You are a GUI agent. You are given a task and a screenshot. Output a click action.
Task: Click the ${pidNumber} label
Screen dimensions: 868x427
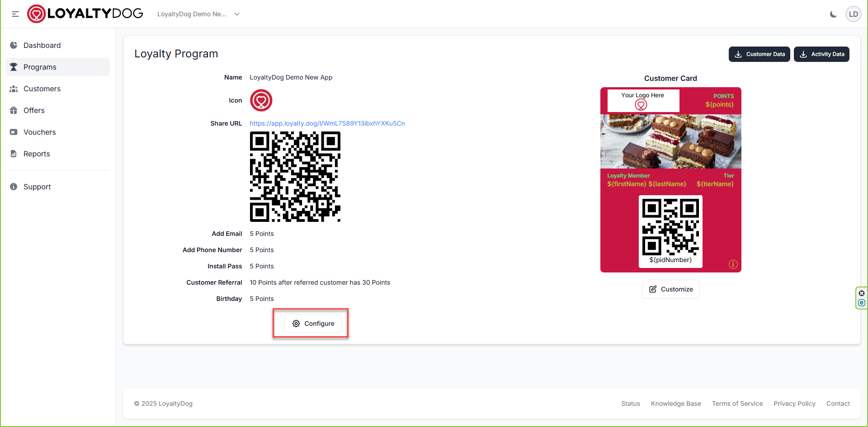(670, 260)
